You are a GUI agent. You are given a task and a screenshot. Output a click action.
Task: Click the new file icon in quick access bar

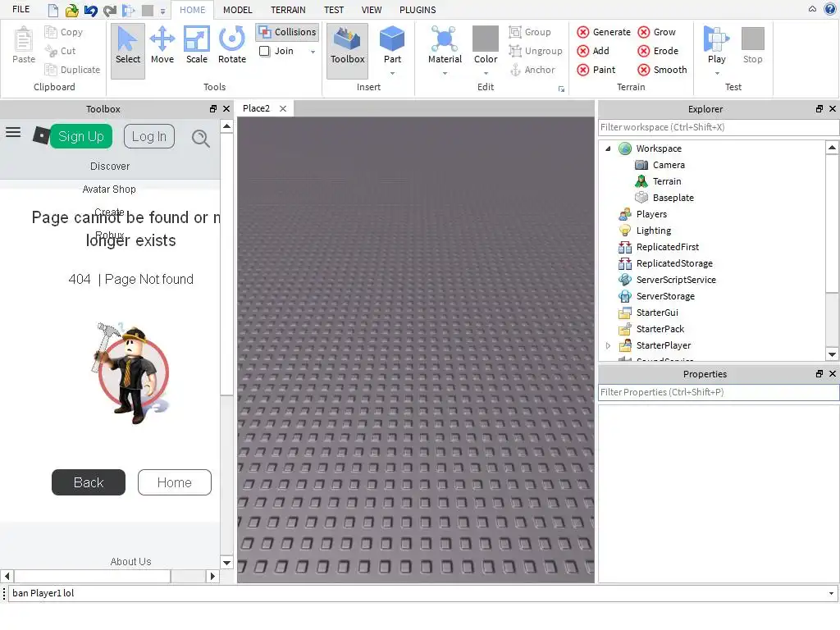point(53,10)
